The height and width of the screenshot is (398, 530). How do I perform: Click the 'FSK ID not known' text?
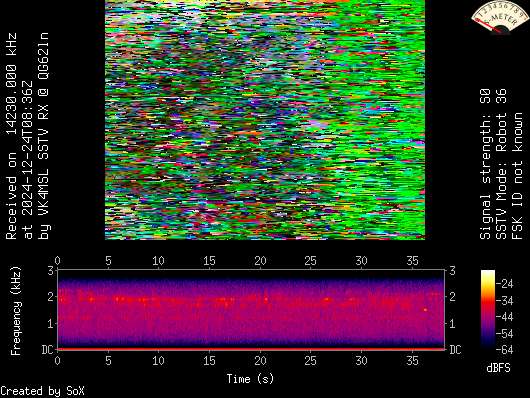click(x=517, y=176)
